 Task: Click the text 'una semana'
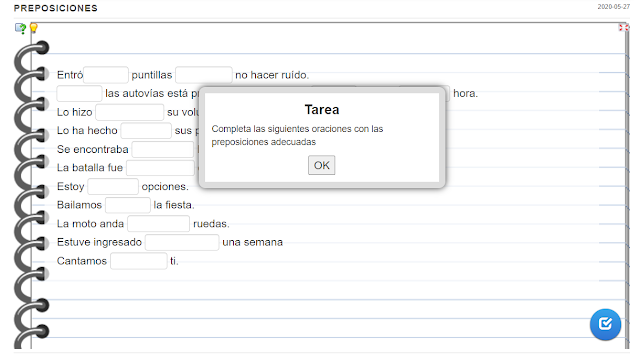click(252, 242)
